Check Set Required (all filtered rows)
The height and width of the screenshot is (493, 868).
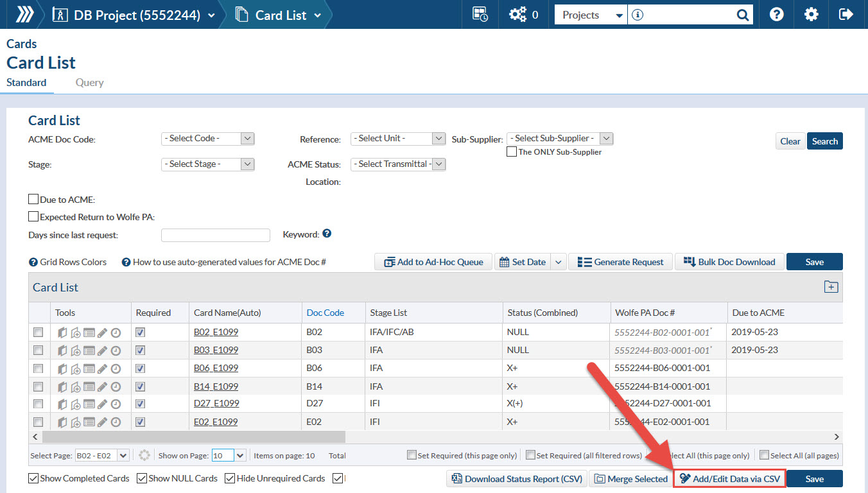(x=530, y=455)
